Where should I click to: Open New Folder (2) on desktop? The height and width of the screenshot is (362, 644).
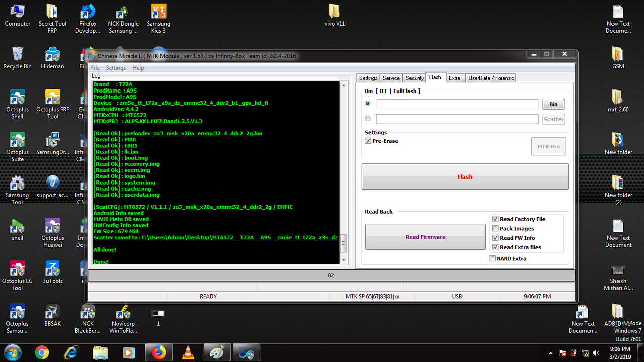618,190
